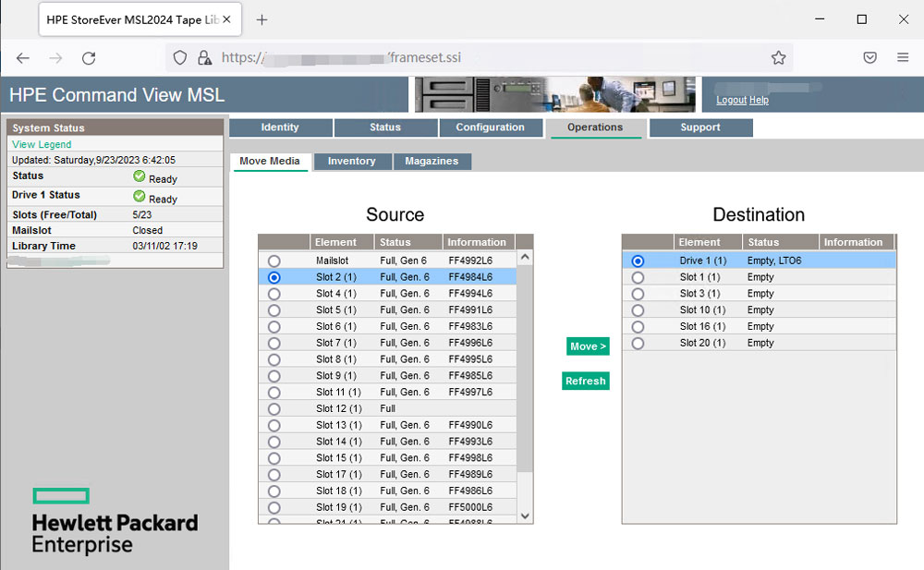
Task: Click Slots (Free/Total) value 5/23
Action: 142,215
